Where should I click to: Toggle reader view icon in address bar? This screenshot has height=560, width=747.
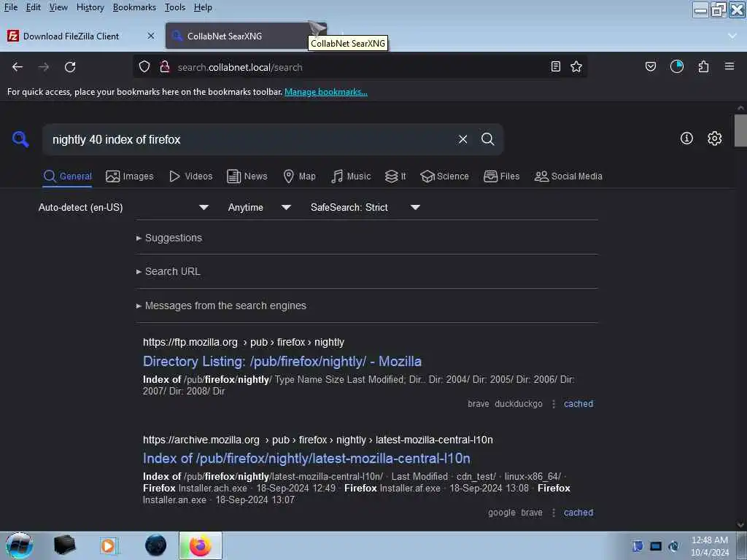[x=555, y=66]
